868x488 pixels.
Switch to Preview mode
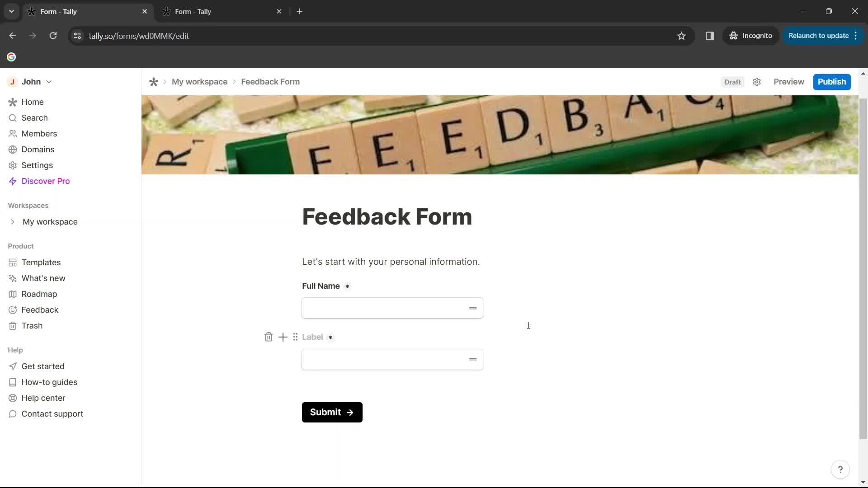[x=789, y=82]
